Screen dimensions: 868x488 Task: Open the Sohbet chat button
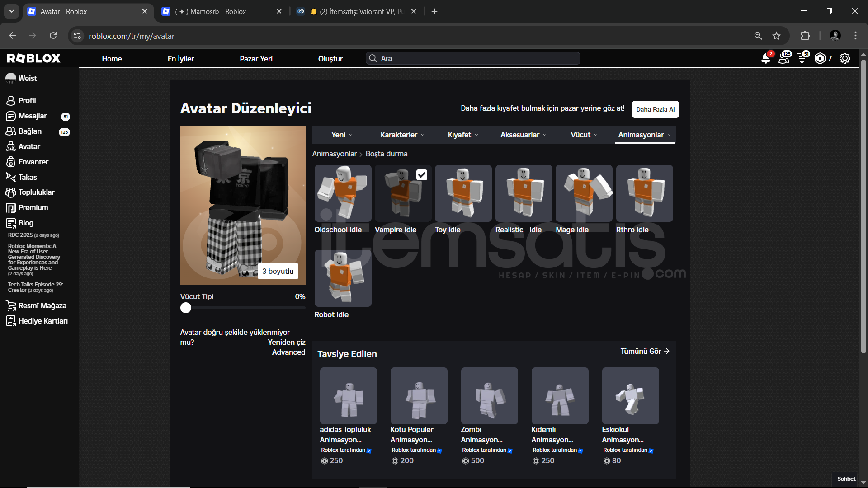pos(846,479)
